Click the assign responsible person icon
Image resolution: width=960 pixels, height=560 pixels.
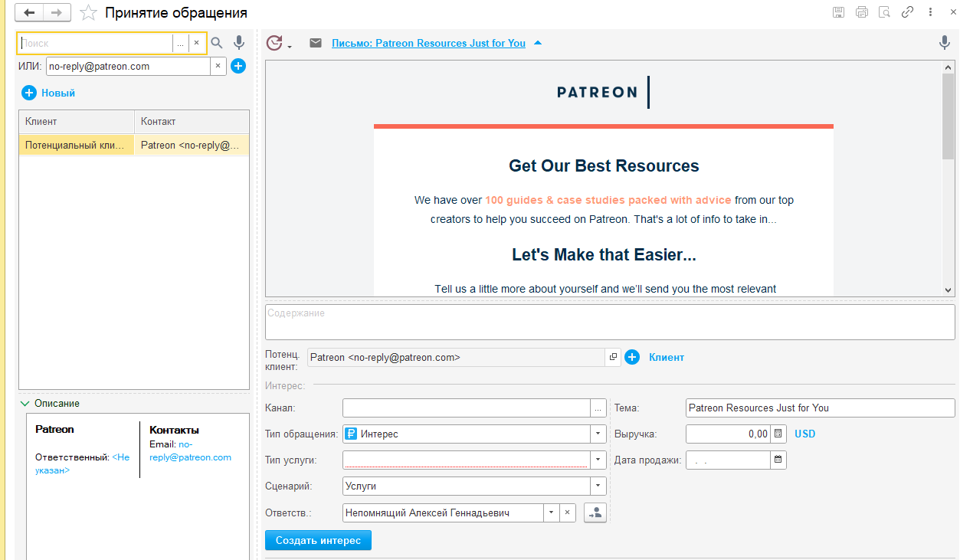[x=595, y=513]
